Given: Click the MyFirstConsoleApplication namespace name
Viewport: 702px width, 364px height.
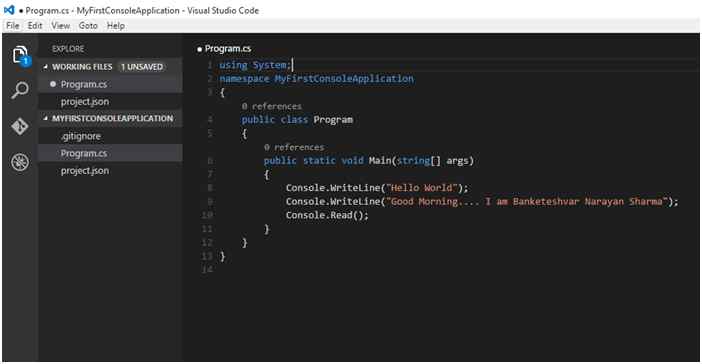Looking at the screenshot, I should 344,79.
